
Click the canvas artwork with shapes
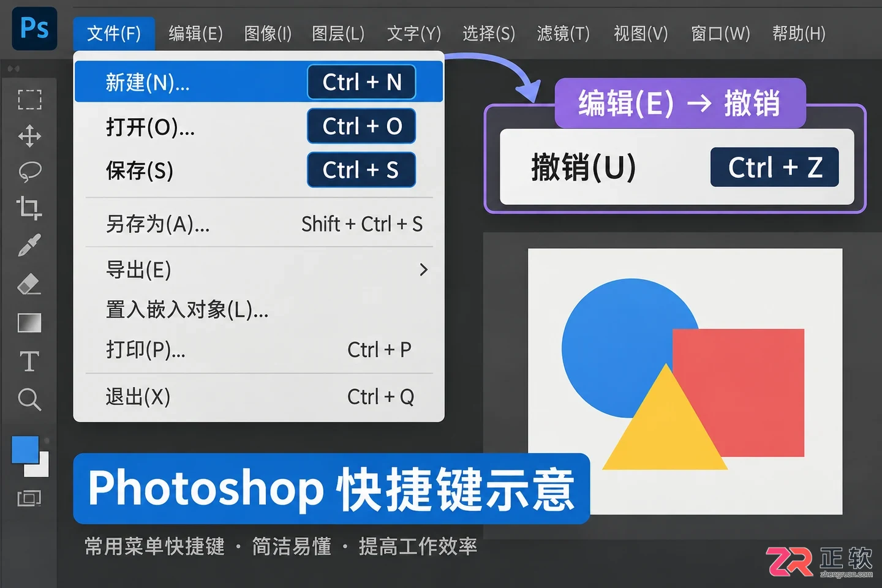[685, 381]
